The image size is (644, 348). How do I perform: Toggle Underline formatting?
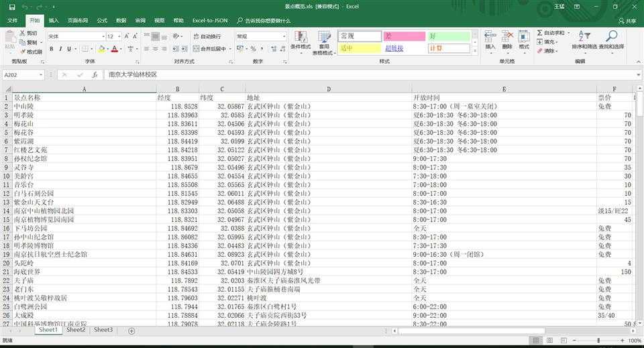(69, 49)
